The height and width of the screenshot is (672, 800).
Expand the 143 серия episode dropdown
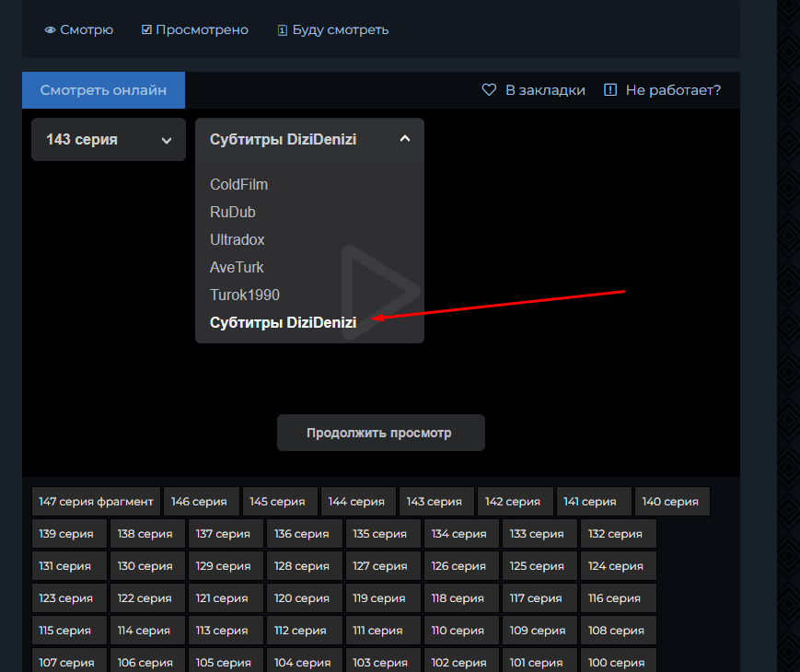click(x=109, y=140)
